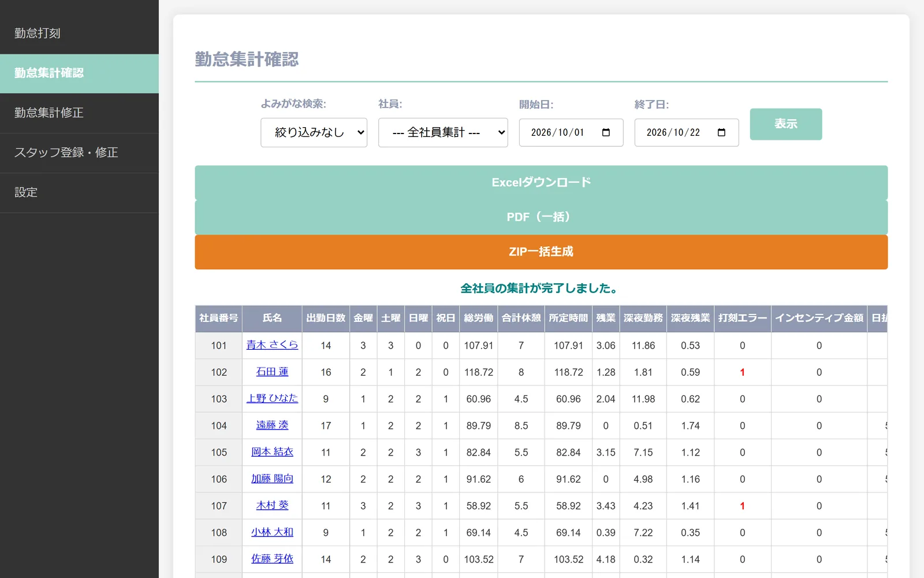Go to 勤怠打刻 in sidebar
This screenshot has height=578, width=924.
[79, 33]
